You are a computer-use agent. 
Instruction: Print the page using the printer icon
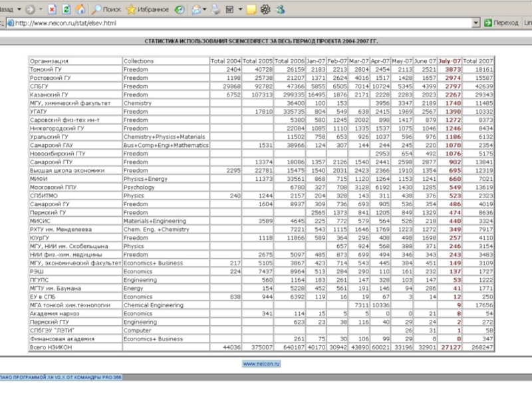click(x=215, y=10)
